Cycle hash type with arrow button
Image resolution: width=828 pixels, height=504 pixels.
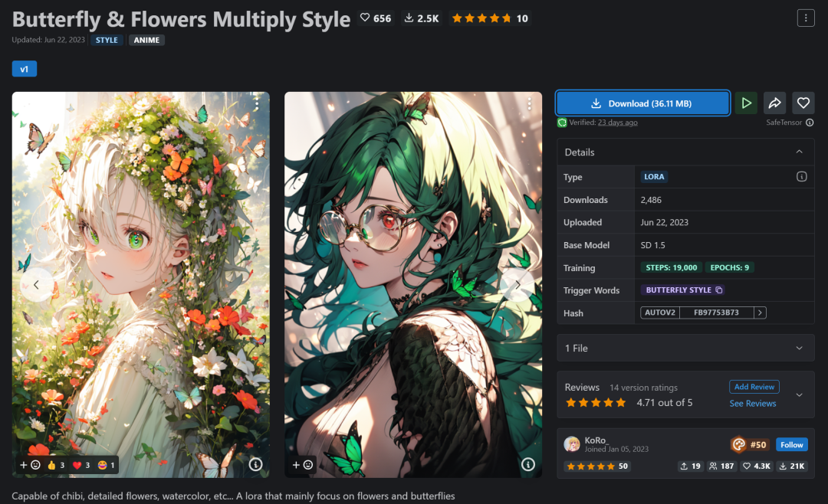[x=760, y=313]
